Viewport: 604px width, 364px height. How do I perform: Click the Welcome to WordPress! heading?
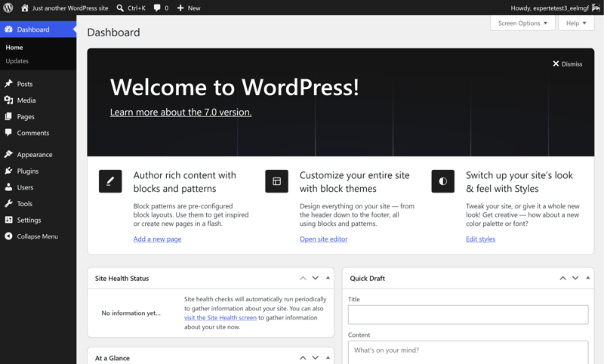pos(235,87)
